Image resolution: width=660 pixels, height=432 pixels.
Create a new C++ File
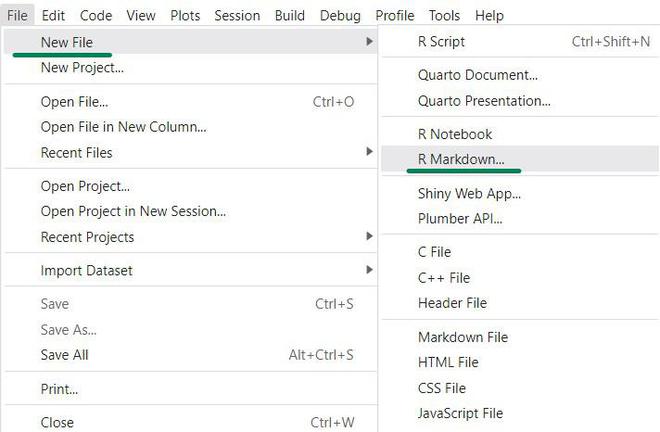coord(444,278)
